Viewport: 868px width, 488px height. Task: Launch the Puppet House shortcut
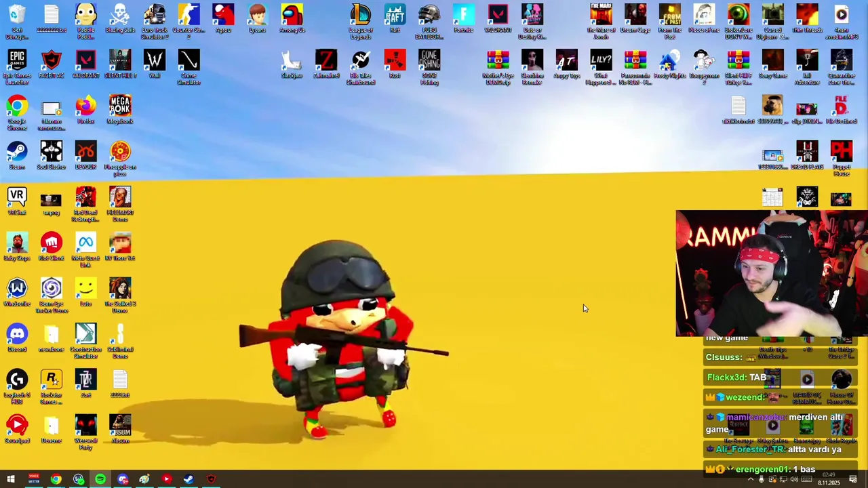click(841, 159)
